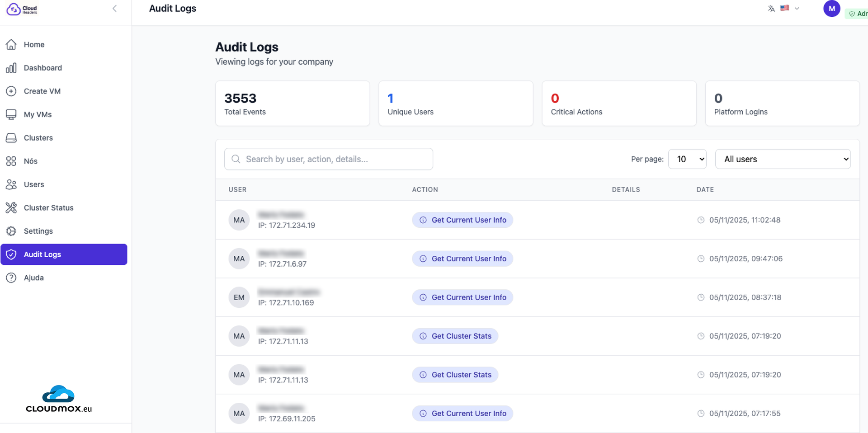
Task: Click the Cluster Status tools icon
Action: click(11, 208)
